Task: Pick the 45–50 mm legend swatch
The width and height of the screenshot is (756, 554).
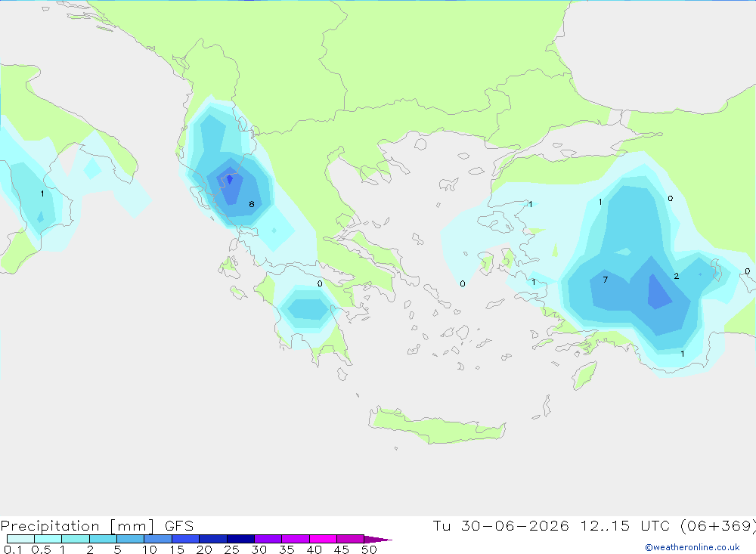Action: pos(351,539)
